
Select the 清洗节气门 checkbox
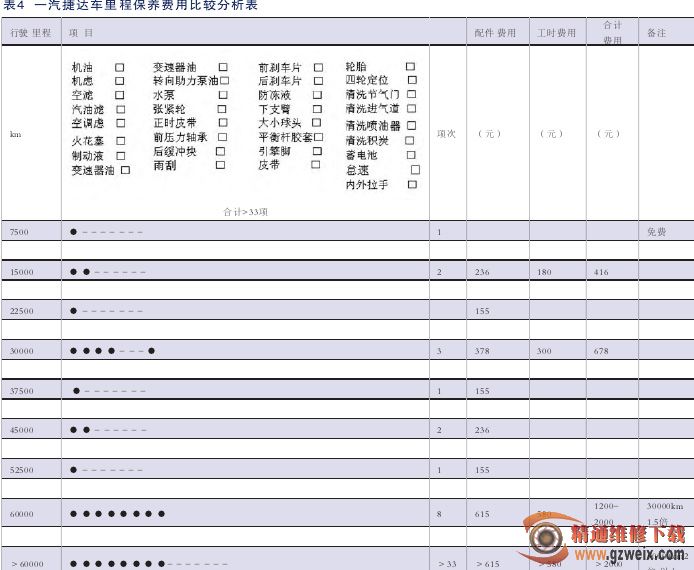tap(411, 94)
